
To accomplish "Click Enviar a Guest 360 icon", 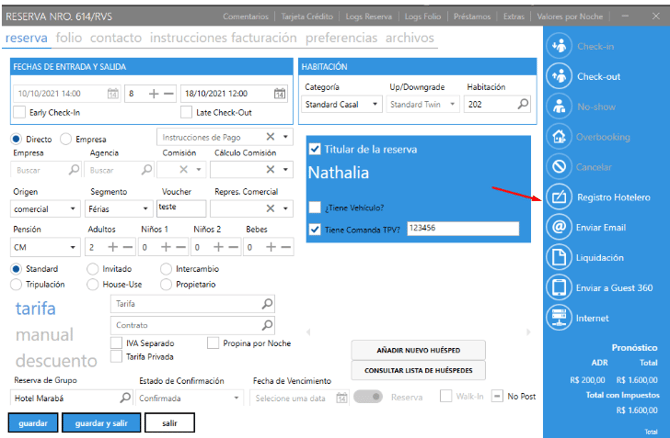I will click(560, 288).
